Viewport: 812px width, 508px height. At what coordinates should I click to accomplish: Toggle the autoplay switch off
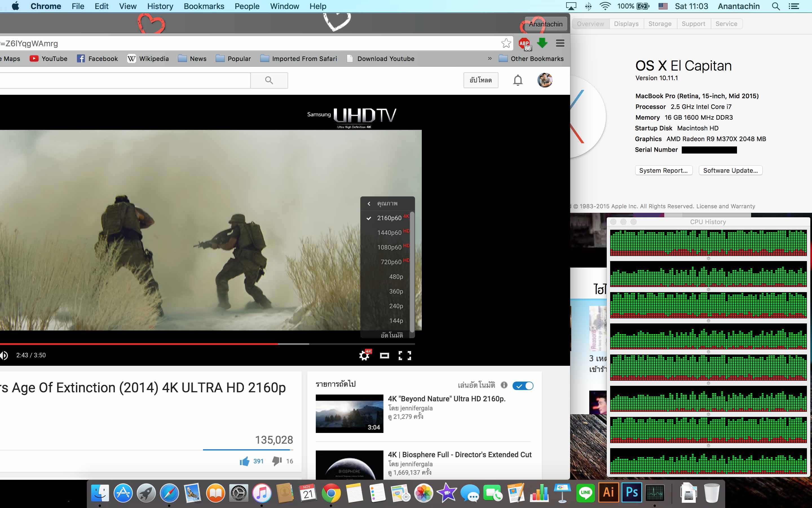523,386
